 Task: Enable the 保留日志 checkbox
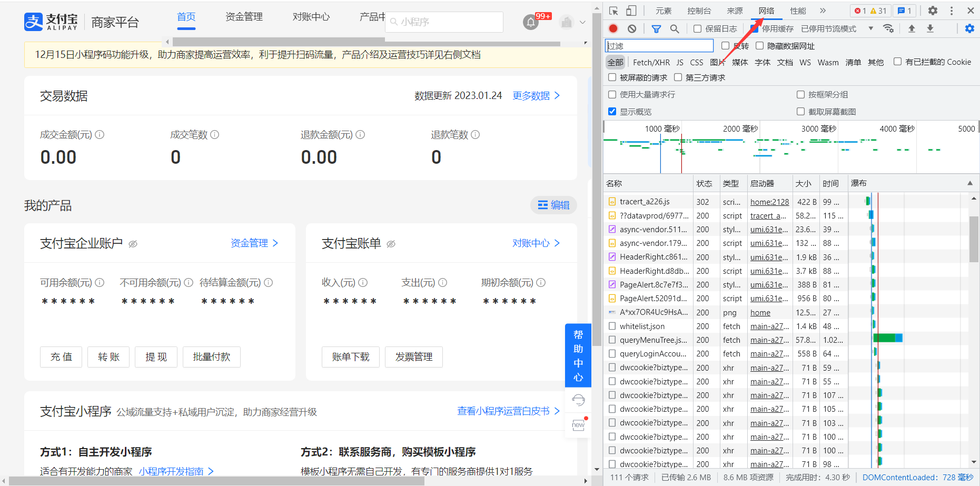pyautogui.click(x=698, y=29)
